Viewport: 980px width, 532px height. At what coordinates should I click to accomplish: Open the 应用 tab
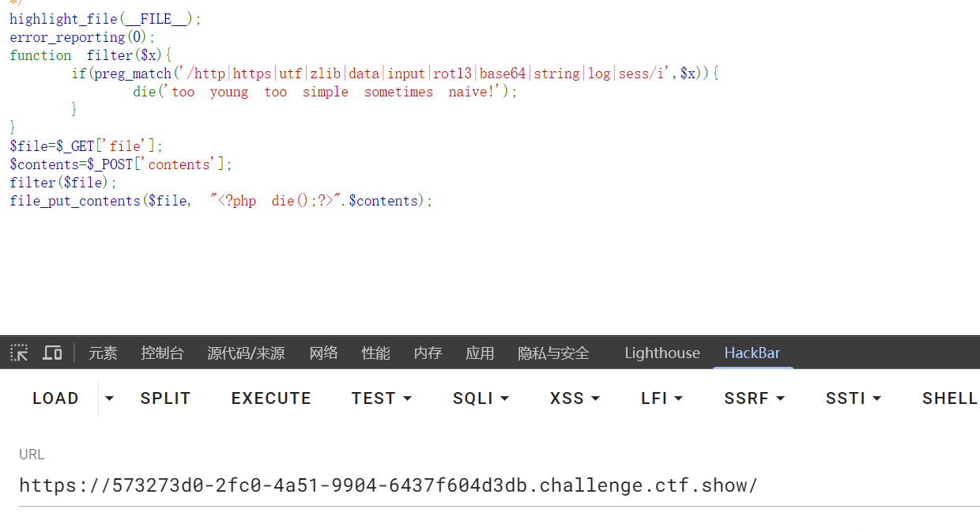[x=480, y=353]
